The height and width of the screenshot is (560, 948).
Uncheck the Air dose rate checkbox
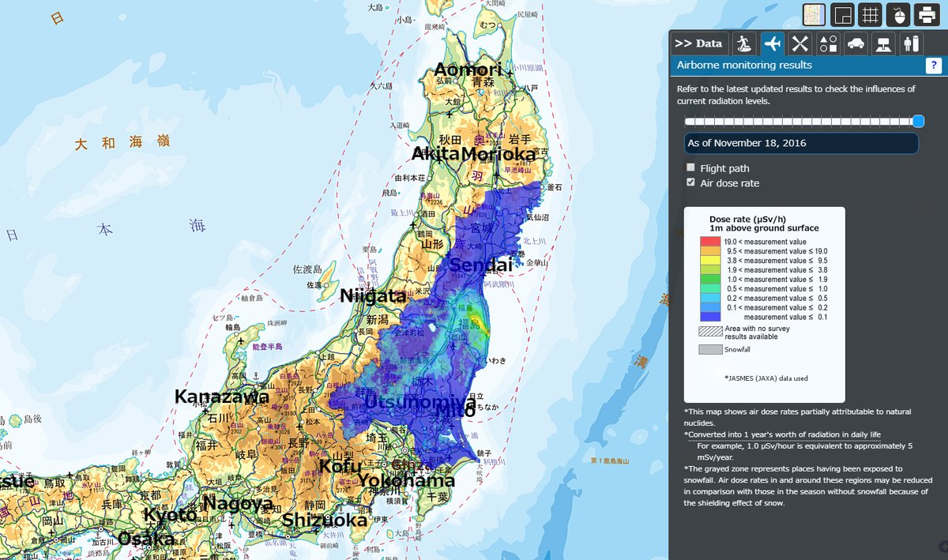[690, 182]
